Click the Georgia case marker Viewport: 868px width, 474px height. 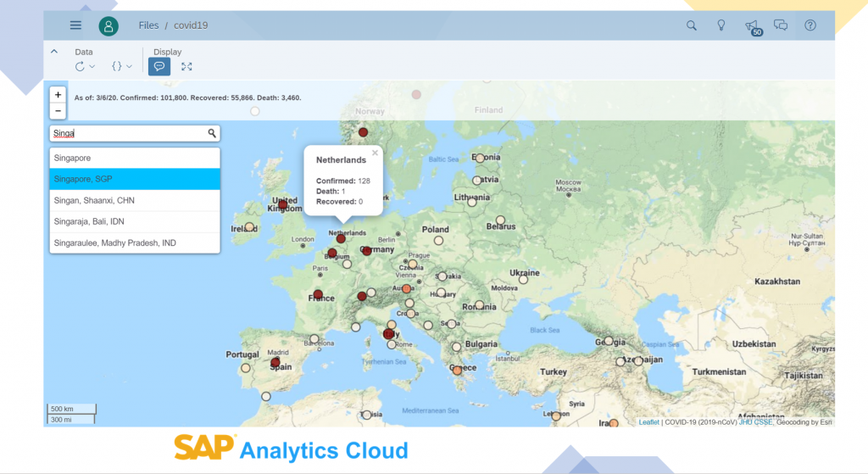[x=609, y=341]
